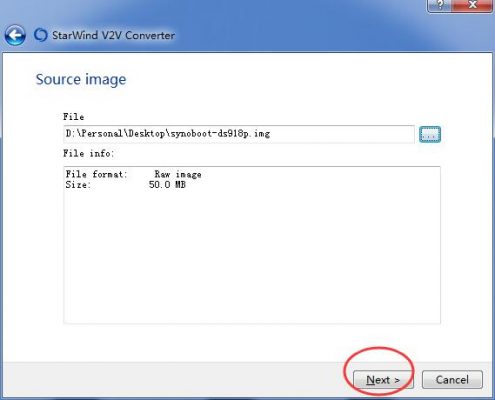
Task: Click the Size line in info box
Action: click(x=125, y=185)
